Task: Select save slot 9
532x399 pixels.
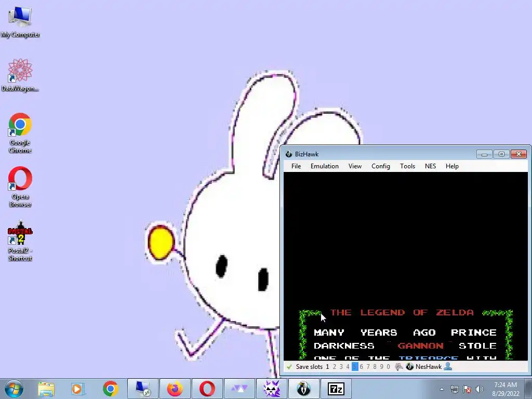Action: pos(382,367)
